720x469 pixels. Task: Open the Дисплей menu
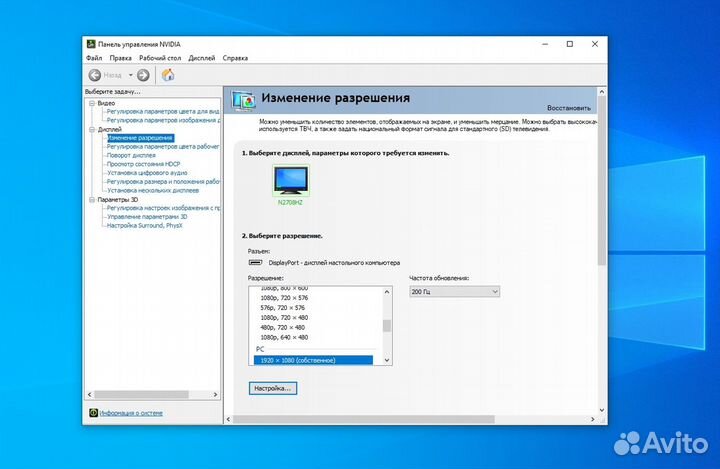click(202, 58)
